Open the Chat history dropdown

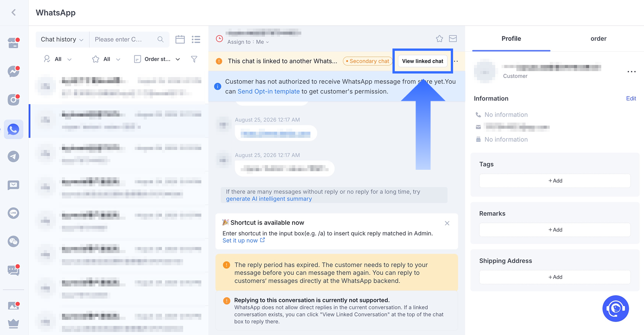click(x=62, y=39)
